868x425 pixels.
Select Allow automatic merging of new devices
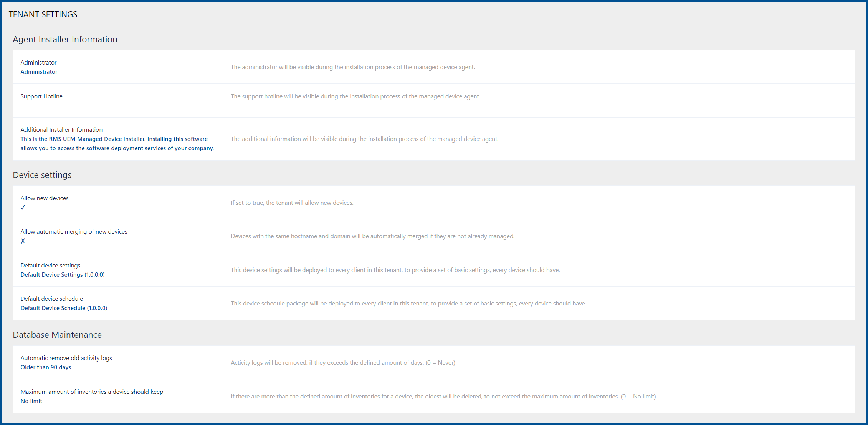74,232
